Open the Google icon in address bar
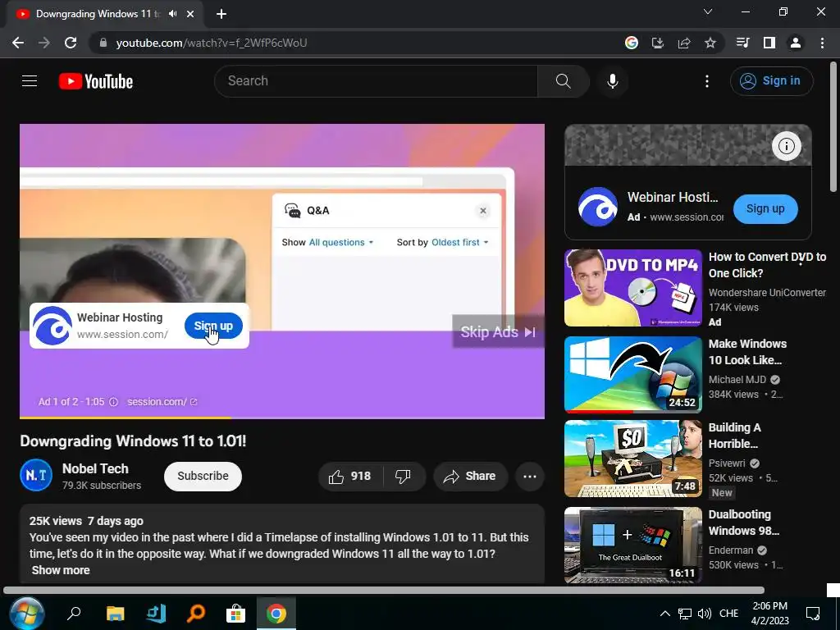Viewport: 840px width, 630px height. [632, 43]
